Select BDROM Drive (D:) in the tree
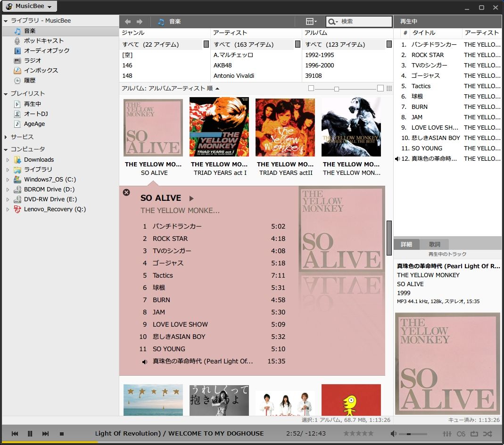The height and width of the screenshot is (445, 504). 49,189
